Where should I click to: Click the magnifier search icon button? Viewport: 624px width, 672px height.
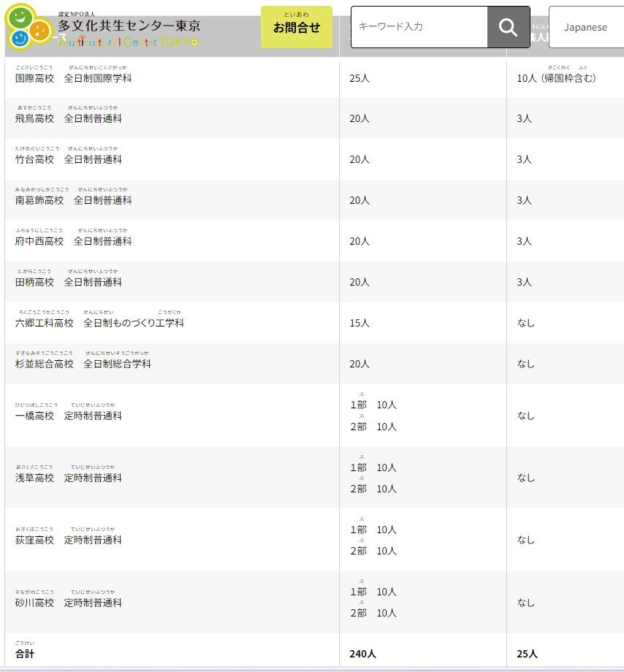509,27
